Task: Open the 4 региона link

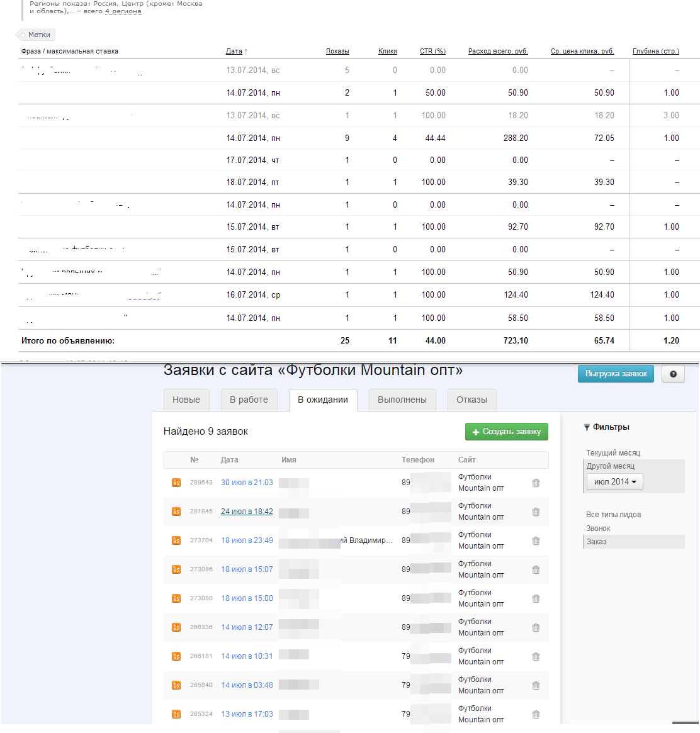Action: [123, 11]
